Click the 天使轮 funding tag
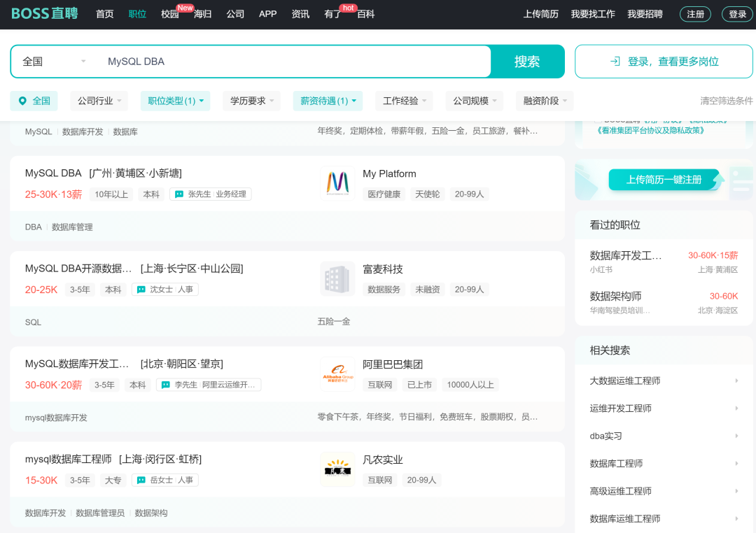 click(x=427, y=194)
